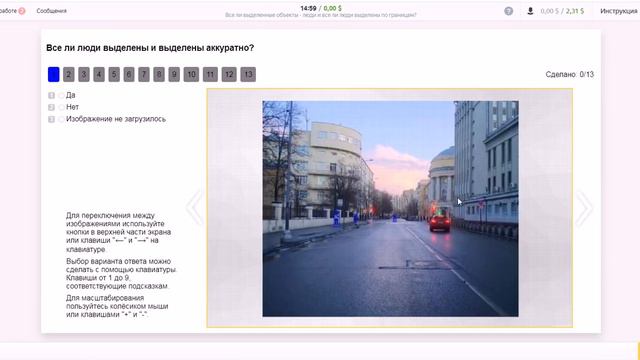This screenshot has height=360, width=640.
Task: Click the question heading 'Все ли люди выделены'
Action: pos(150,48)
